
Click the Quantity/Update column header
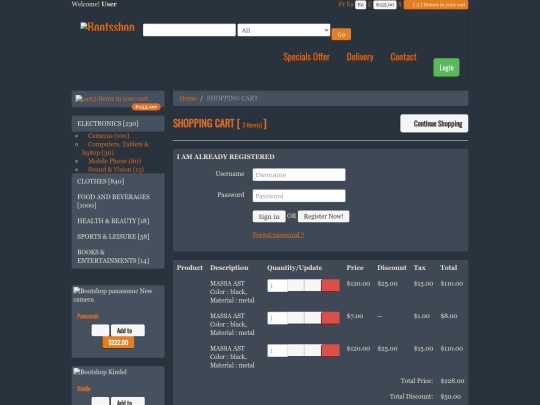pos(295,268)
